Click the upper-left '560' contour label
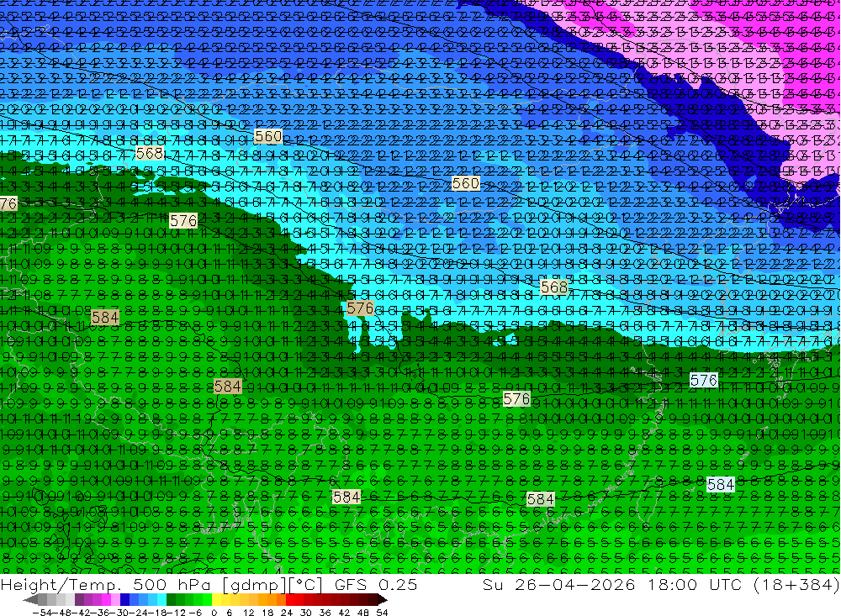 point(268,136)
